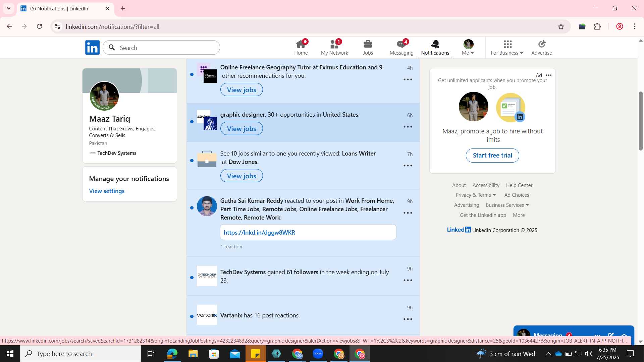Open View settings link
This screenshot has height=362, width=644.
(107, 191)
